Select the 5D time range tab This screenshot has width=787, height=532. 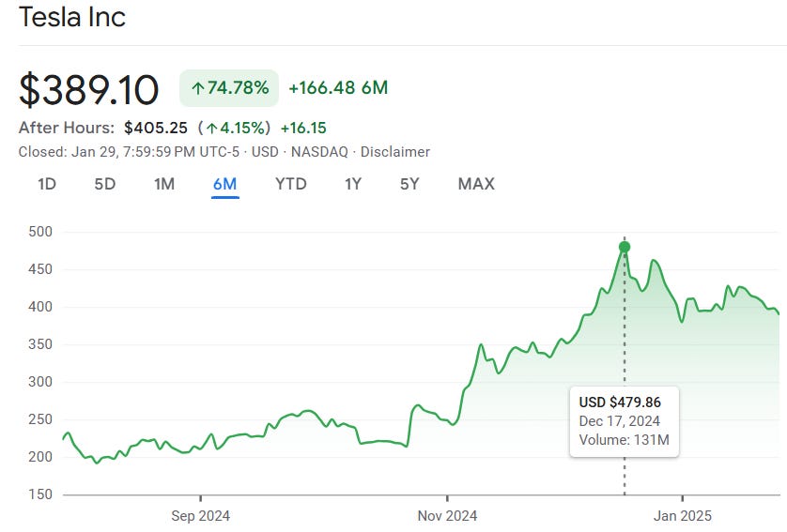pyautogui.click(x=105, y=184)
